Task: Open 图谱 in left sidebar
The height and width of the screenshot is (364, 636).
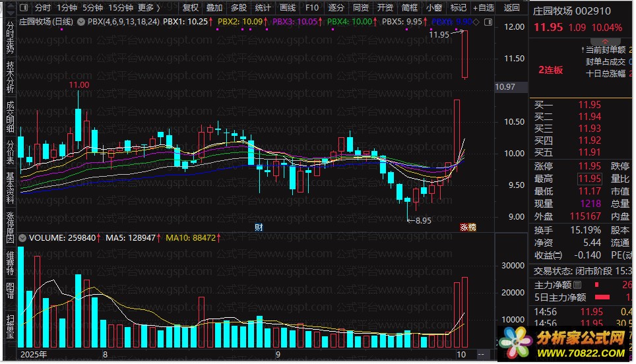Action: (10, 291)
